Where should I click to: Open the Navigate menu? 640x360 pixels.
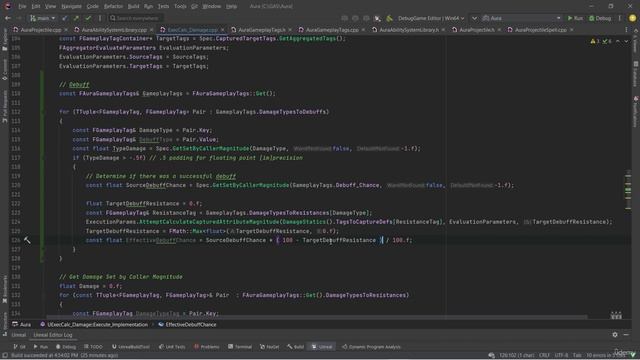click(71, 6)
